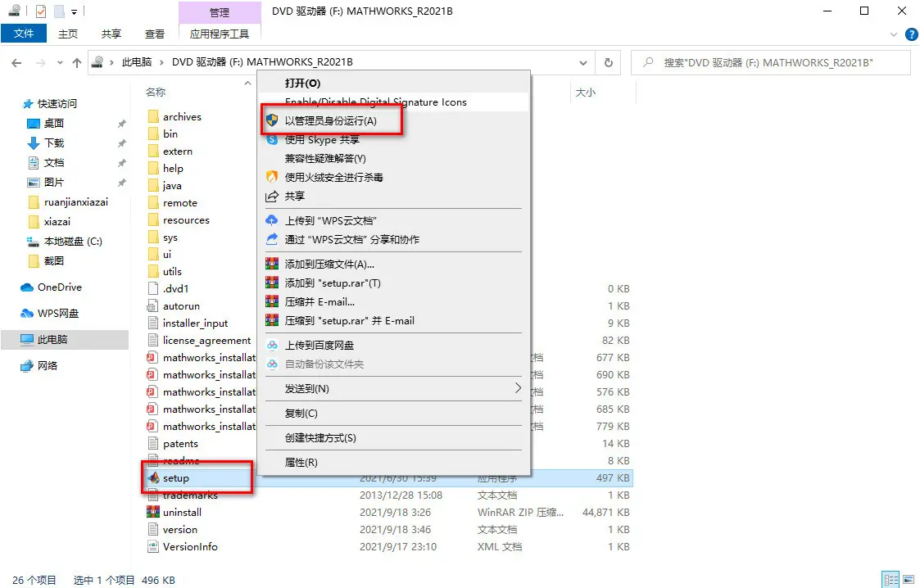Switch to the 主页 ribbon tab
Screen dimensions: 920x588
(x=68, y=34)
